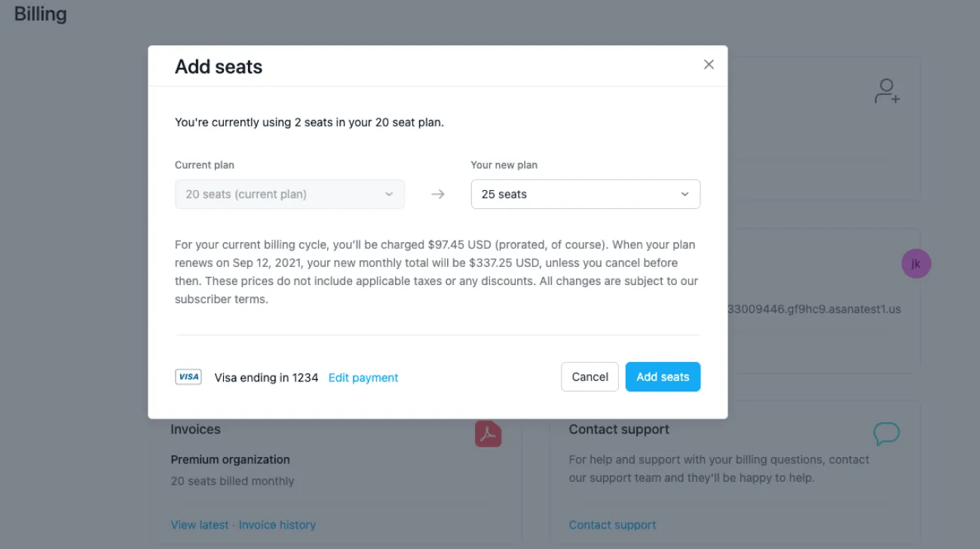Click the jk user avatar
The image size is (980, 549).
pyautogui.click(x=916, y=263)
